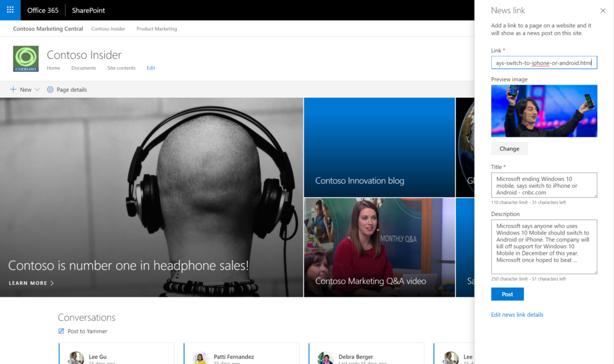Open Debra Berger's conversation card
The width and height of the screenshot is (614, 364).
coord(366,353)
